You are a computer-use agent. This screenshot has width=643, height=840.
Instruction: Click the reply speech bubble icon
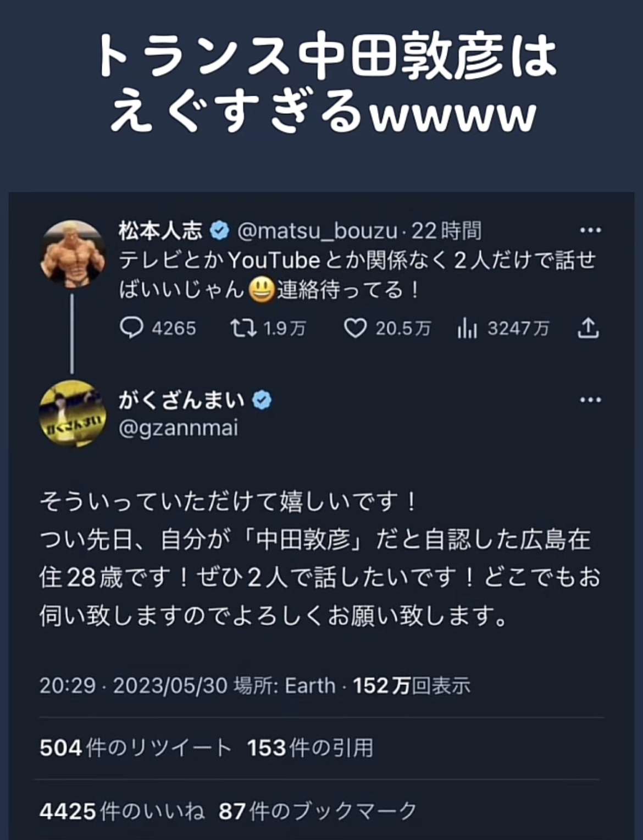[x=131, y=328]
